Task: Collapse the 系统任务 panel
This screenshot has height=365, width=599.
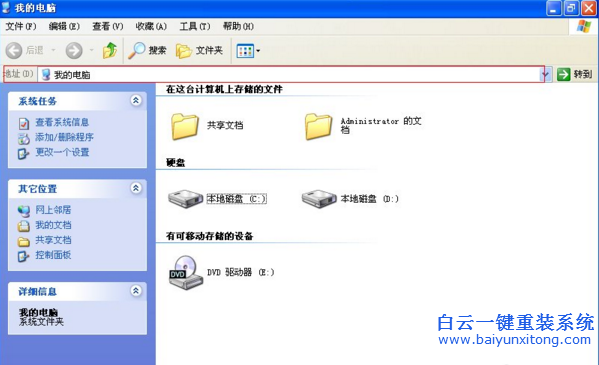Action: coord(136,101)
